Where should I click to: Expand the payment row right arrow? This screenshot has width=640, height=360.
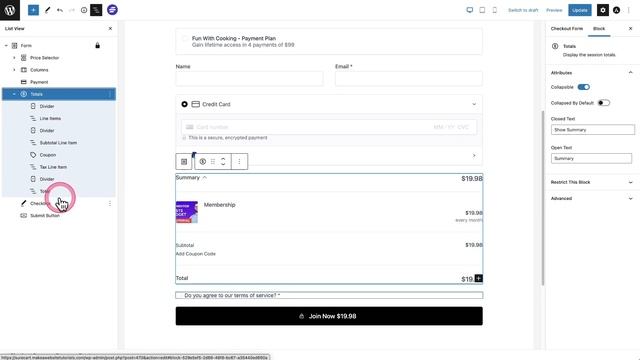point(474,156)
